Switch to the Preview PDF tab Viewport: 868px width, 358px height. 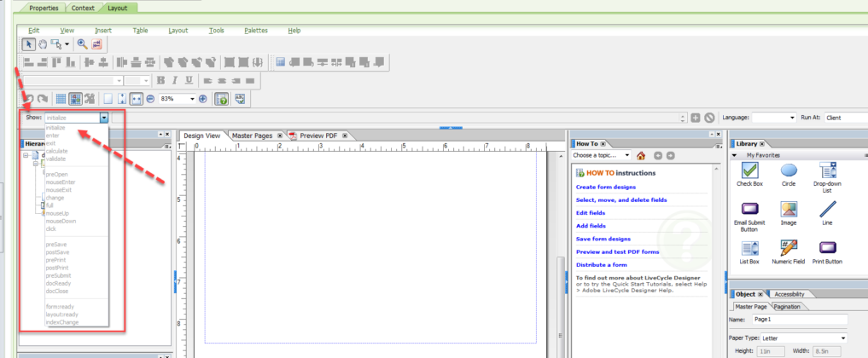coord(317,136)
